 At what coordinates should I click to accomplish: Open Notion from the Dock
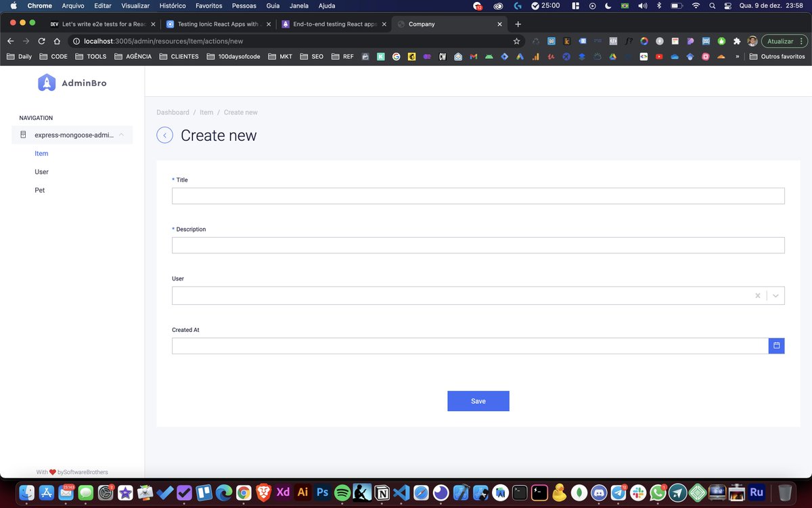click(382, 492)
